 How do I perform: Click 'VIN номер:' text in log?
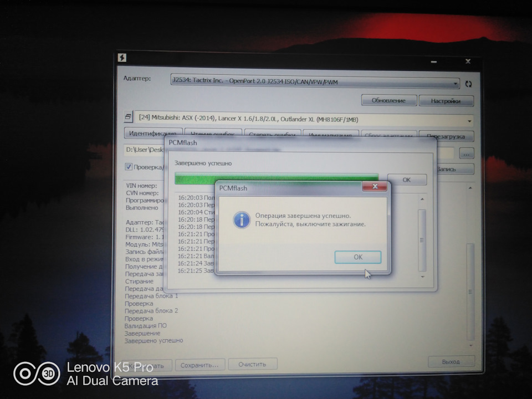coord(141,186)
